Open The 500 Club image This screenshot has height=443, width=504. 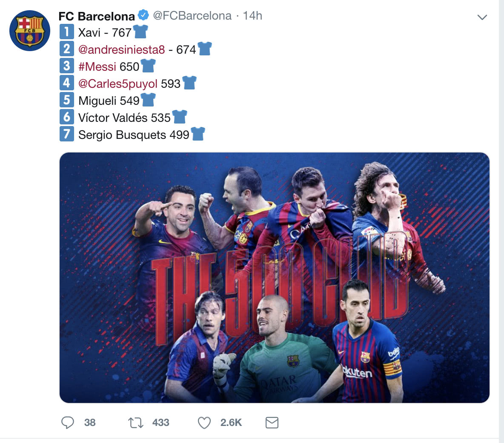[274, 278]
